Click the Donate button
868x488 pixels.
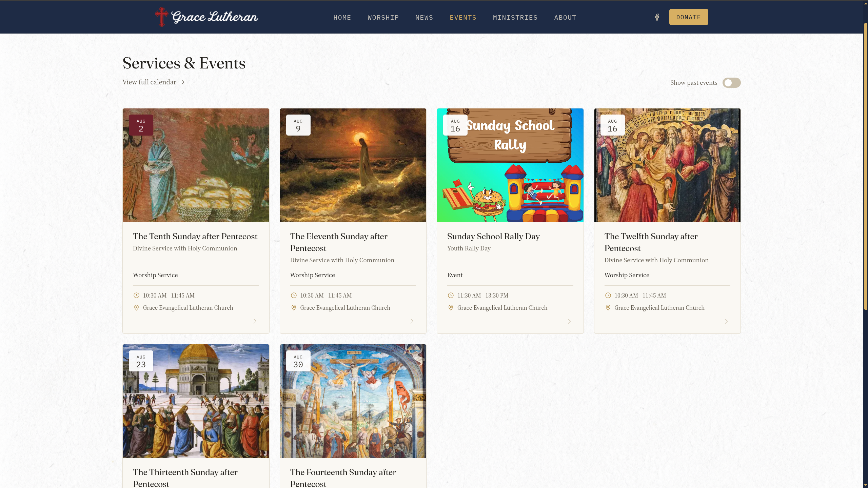point(688,17)
